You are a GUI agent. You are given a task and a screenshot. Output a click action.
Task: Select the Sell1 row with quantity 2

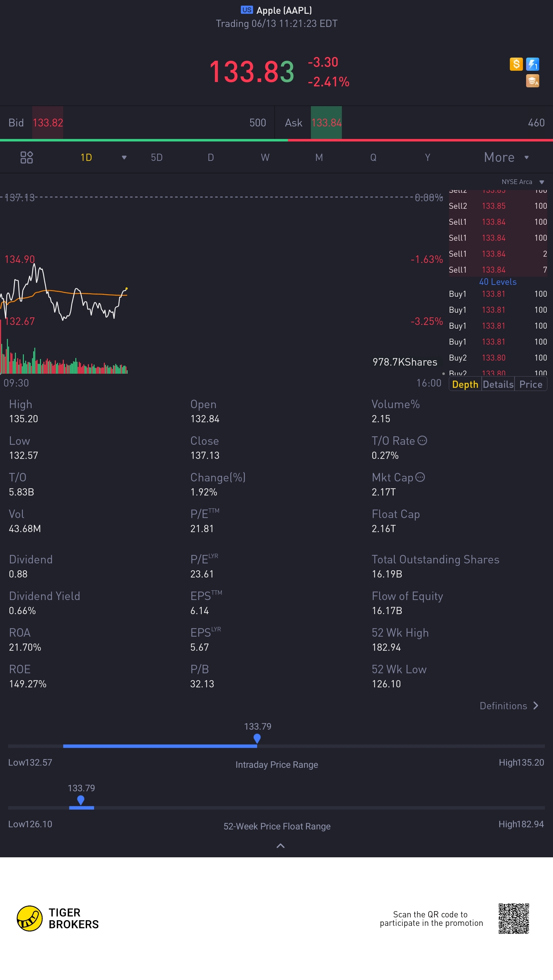point(498,254)
